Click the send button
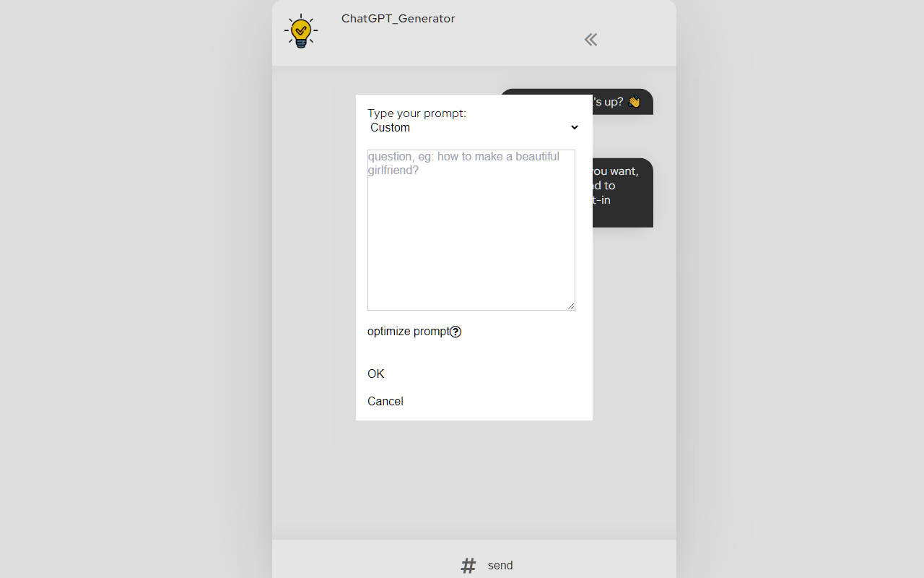The width and height of the screenshot is (924, 578). pos(500,566)
